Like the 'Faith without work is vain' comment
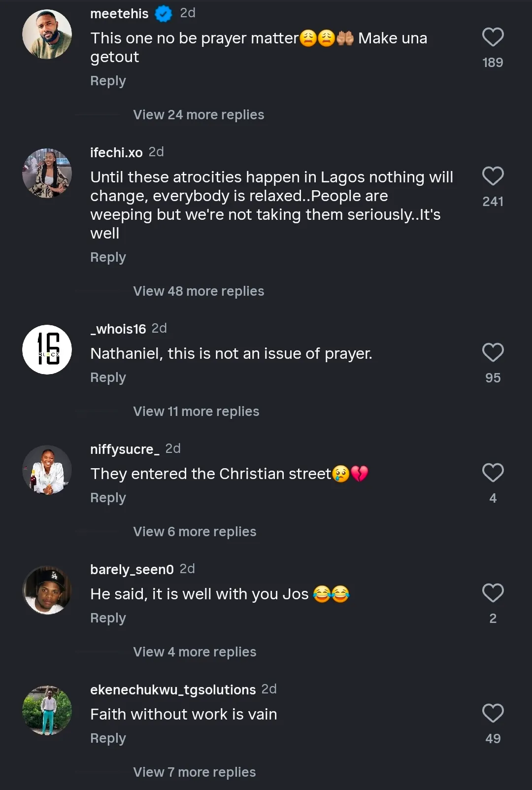Viewport: 532px width, 790px height. click(x=493, y=714)
